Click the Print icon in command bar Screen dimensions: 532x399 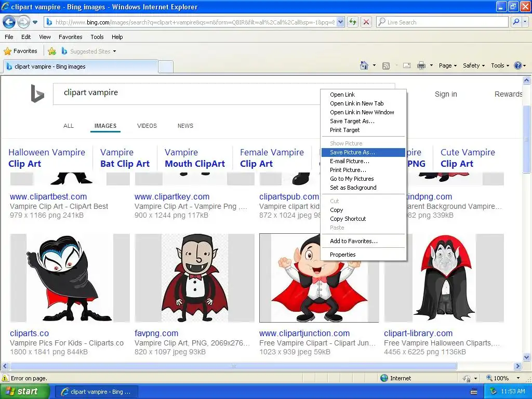tap(421, 65)
